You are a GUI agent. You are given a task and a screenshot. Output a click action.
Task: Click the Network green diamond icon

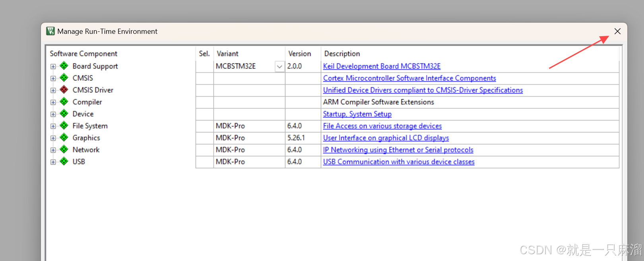(64, 149)
